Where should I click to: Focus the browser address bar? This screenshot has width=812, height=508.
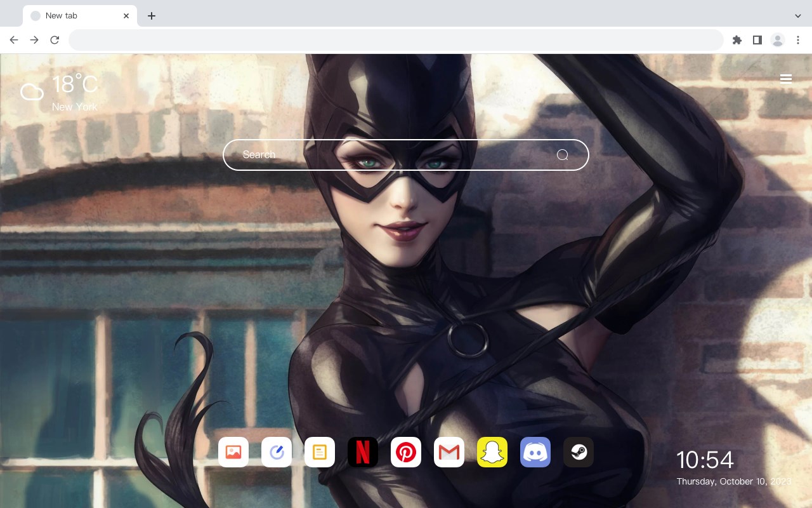point(396,40)
